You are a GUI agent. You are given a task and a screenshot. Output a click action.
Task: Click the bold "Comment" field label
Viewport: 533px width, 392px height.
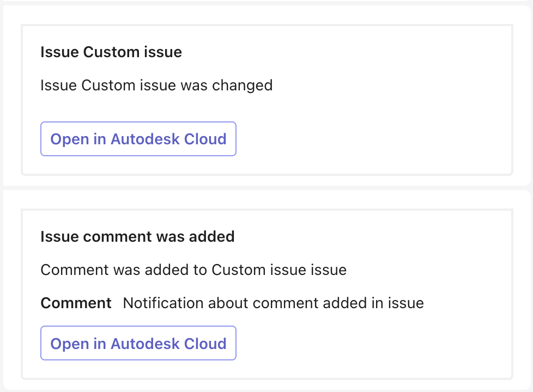pos(76,303)
